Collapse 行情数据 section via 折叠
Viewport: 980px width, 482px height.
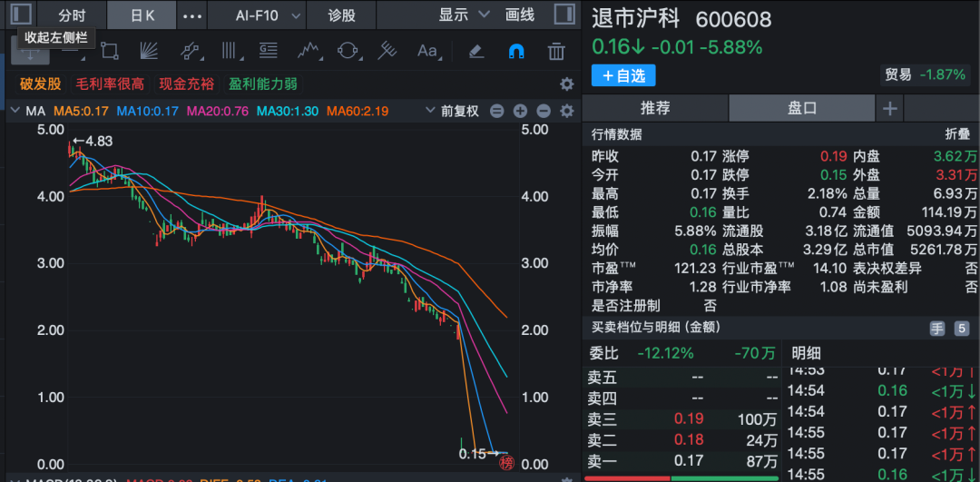click(957, 134)
